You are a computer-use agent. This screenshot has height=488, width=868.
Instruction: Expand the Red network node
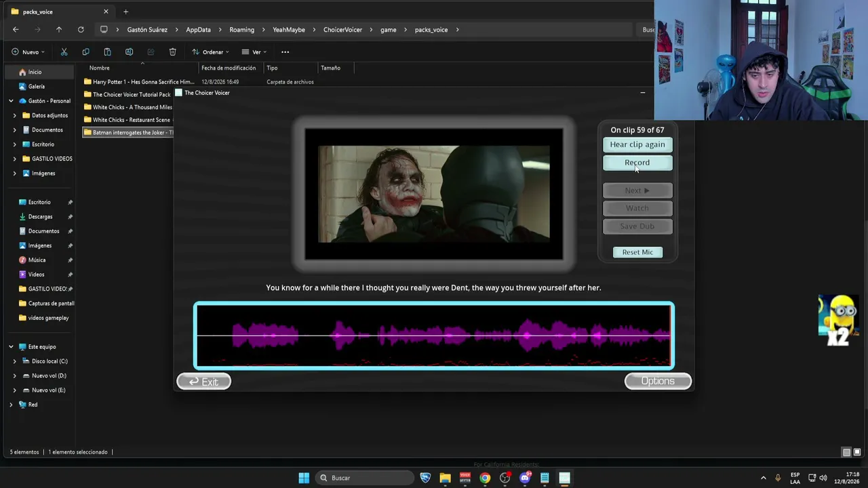click(x=11, y=405)
